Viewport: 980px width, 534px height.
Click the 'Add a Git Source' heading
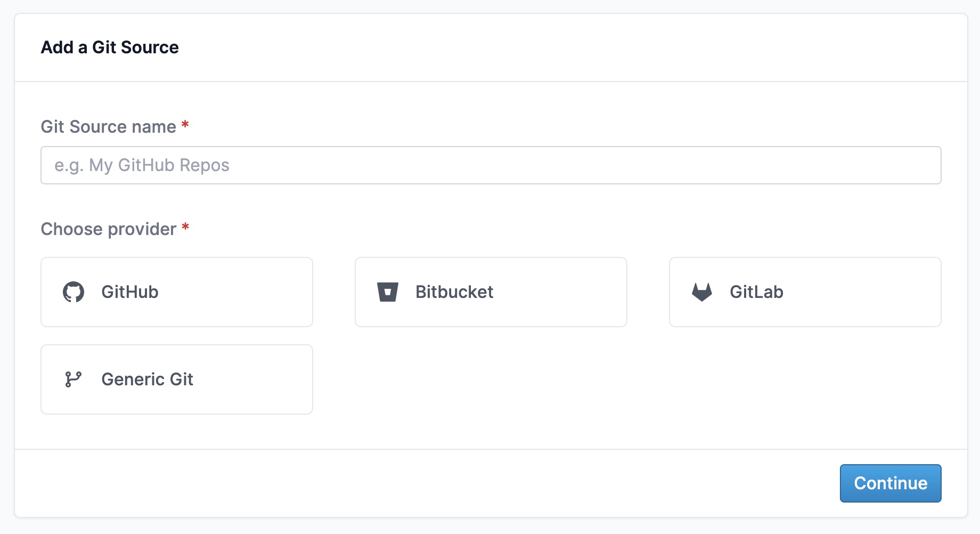coord(110,47)
